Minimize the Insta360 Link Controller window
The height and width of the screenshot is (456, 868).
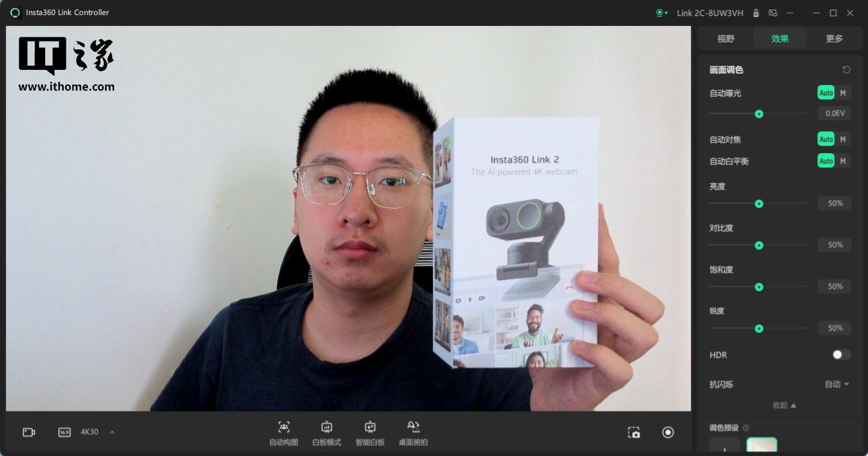click(816, 13)
